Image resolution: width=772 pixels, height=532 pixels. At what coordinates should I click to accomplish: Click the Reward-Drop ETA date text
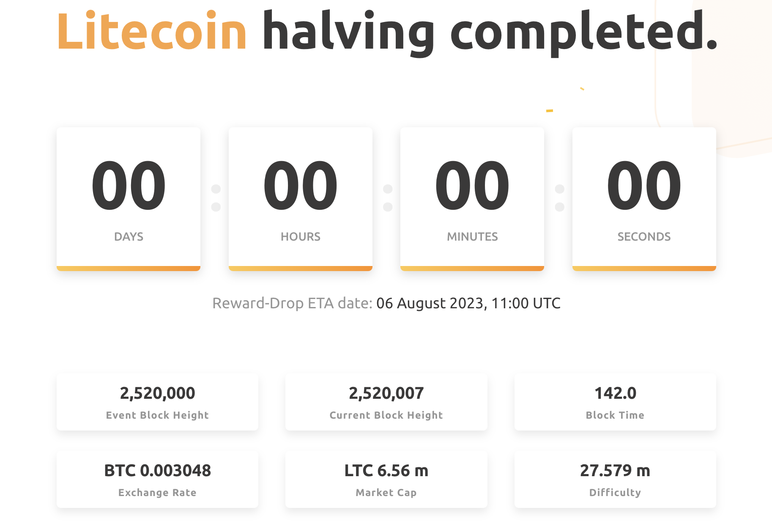[x=292, y=303]
